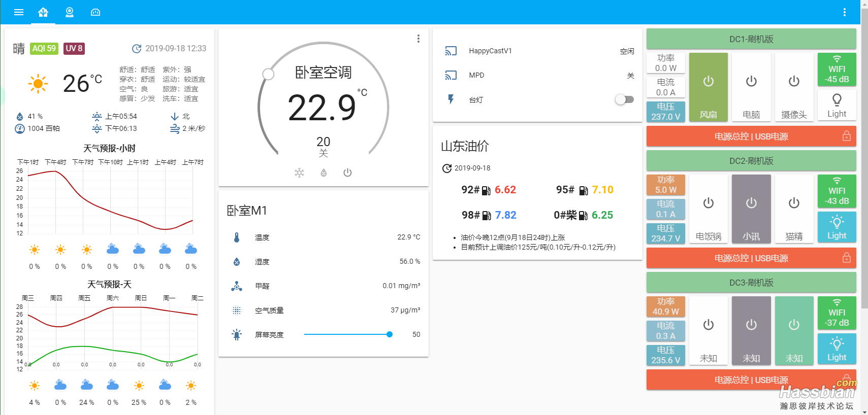The width and height of the screenshot is (868, 415).
Task: Open the hamburger sidebar menu
Action: tap(19, 12)
